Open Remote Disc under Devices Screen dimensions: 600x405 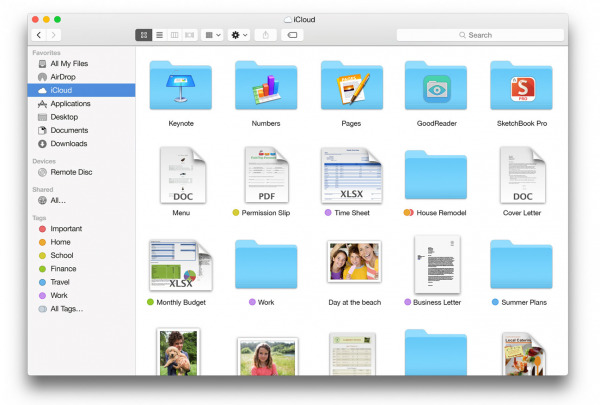(x=71, y=172)
